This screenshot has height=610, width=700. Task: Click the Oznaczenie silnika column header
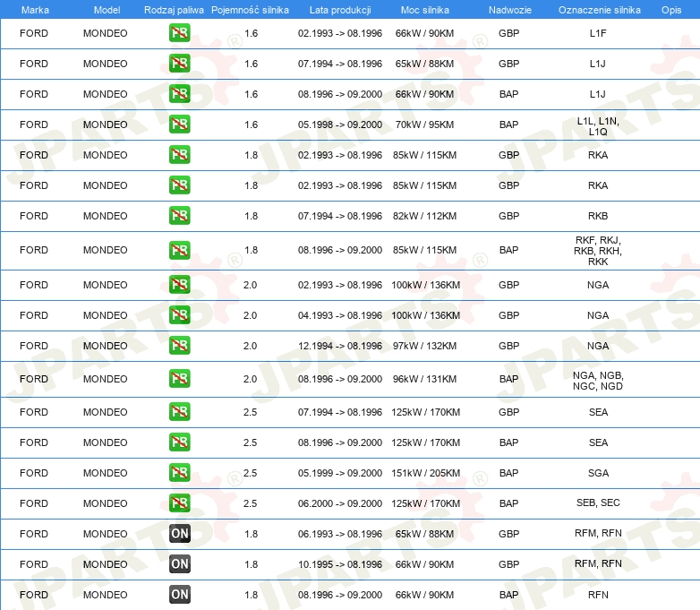click(x=599, y=10)
